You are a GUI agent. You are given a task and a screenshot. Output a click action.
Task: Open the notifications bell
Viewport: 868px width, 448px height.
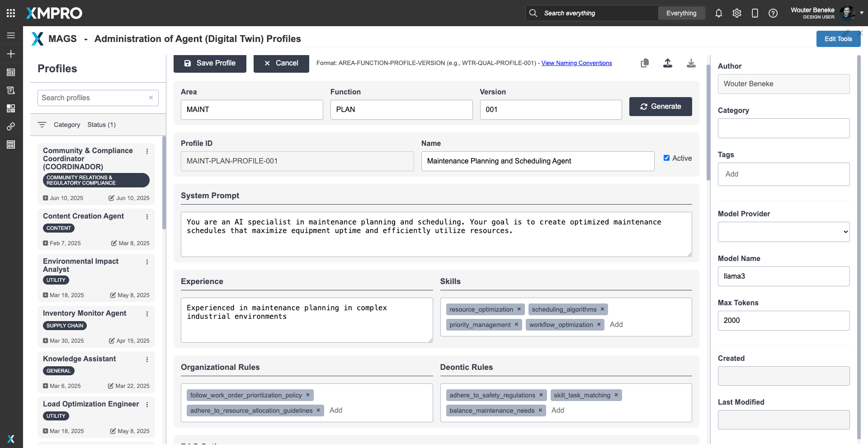click(719, 13)
